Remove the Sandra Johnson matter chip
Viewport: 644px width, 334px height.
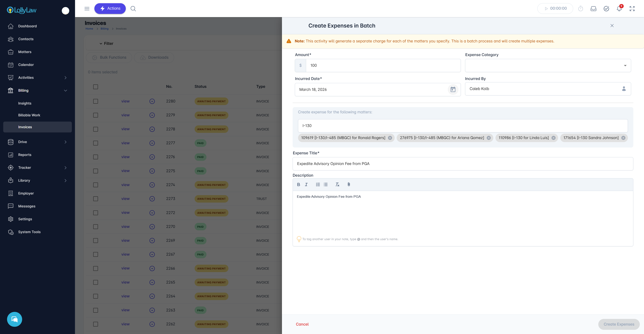click(623, 138)
